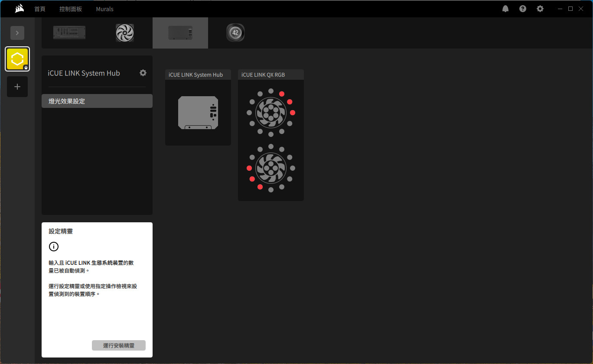Go to 首頁 tab

[x=40, y=9]
